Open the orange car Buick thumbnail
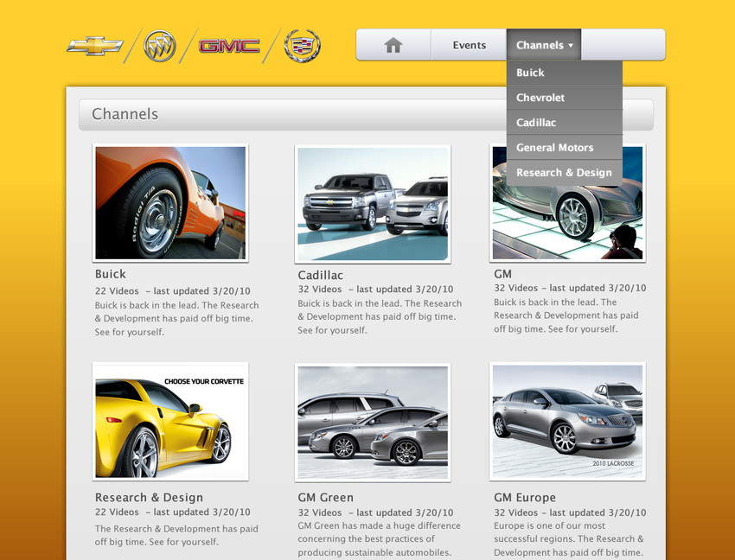The image size is (735, 560). 170,203
